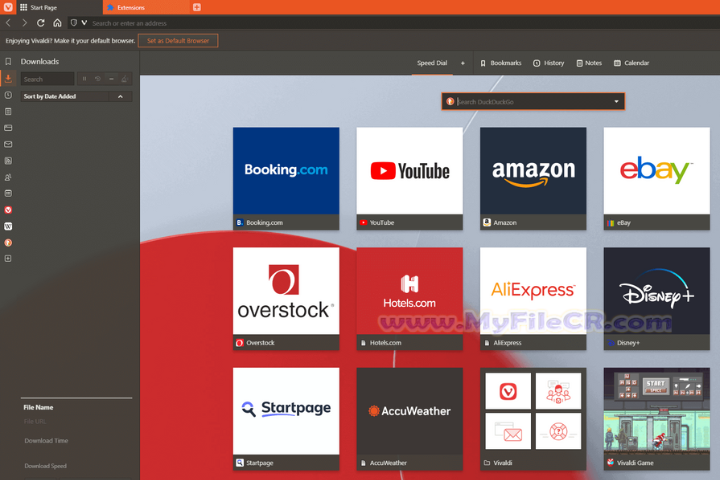Open the Booking.com speed dial
This screenshot has width=720, height=480.
tap(286, 178)
